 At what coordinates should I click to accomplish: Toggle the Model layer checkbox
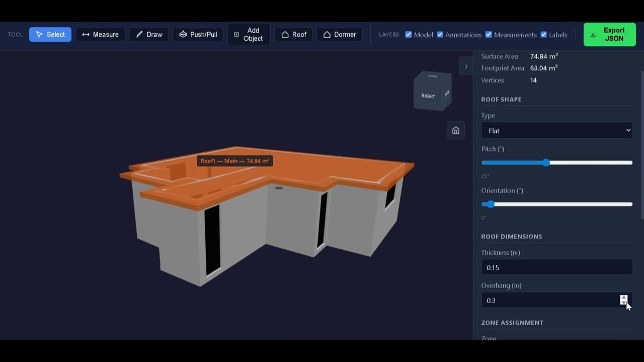(x=409, y=34)
